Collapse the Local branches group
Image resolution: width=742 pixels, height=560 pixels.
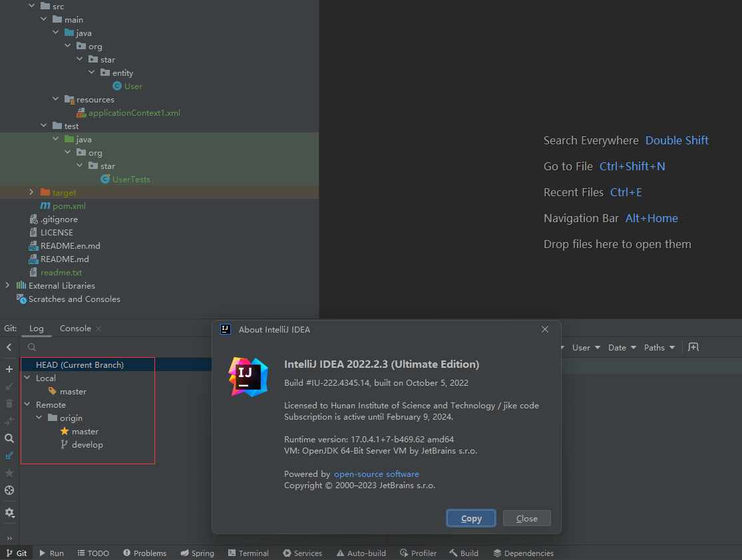coord(27,378)
